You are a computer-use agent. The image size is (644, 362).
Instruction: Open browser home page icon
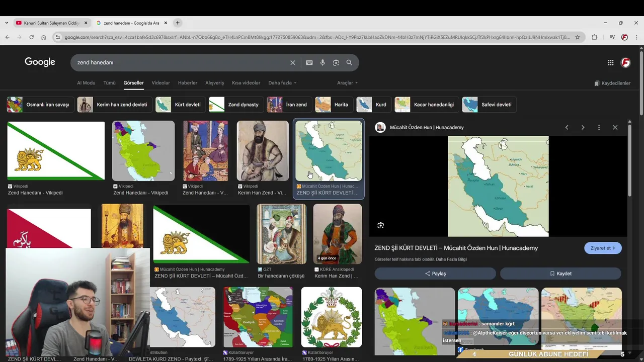(x=43, y=37)
